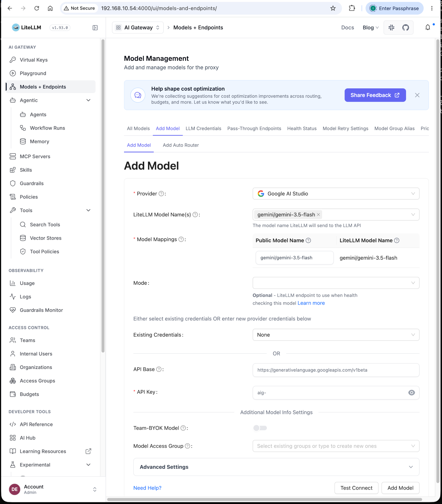This screenshot has height=504, width=442.
Task: Open Budgets in the sidebar
Action: point(51,394)
